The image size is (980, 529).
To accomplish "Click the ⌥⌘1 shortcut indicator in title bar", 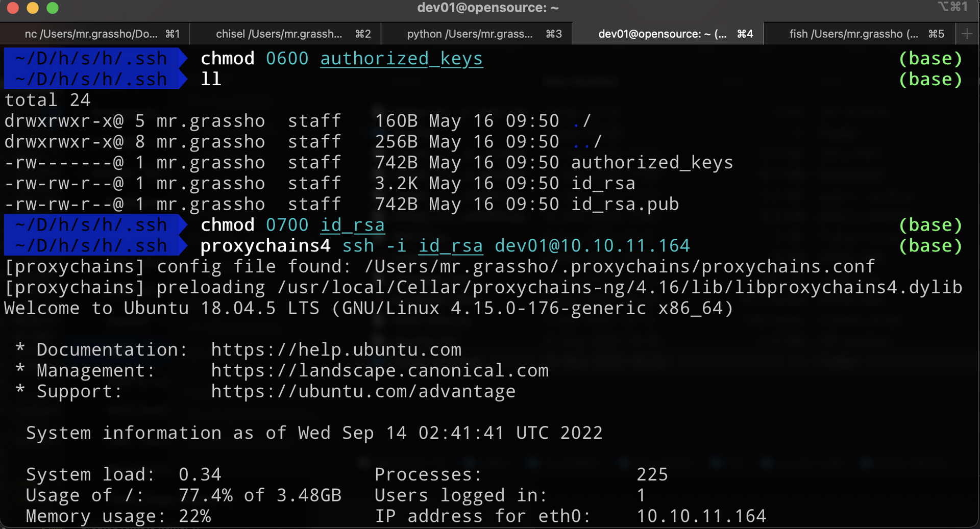I will pos(952,7).
